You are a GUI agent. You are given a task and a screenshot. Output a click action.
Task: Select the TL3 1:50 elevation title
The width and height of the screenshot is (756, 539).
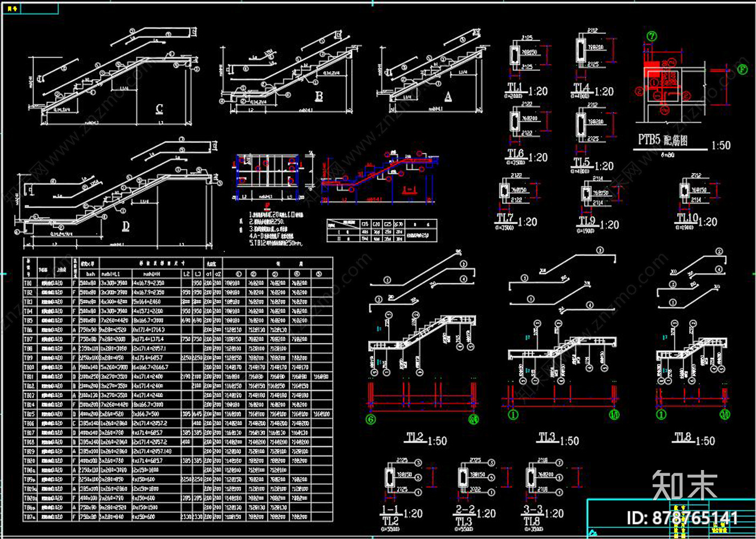(559, 439)
